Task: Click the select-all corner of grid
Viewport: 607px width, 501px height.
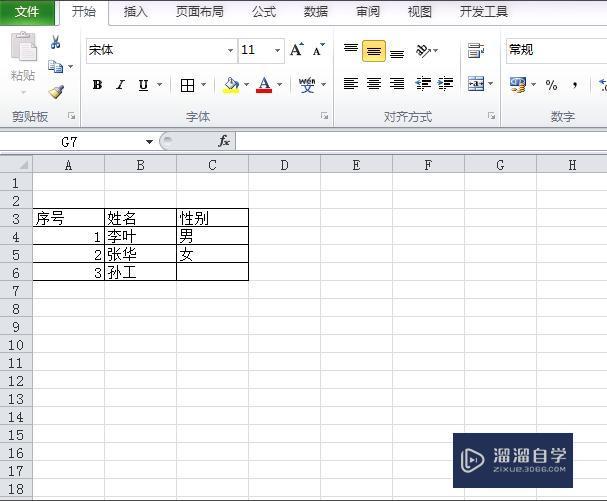Action: [x=16, y=165]
